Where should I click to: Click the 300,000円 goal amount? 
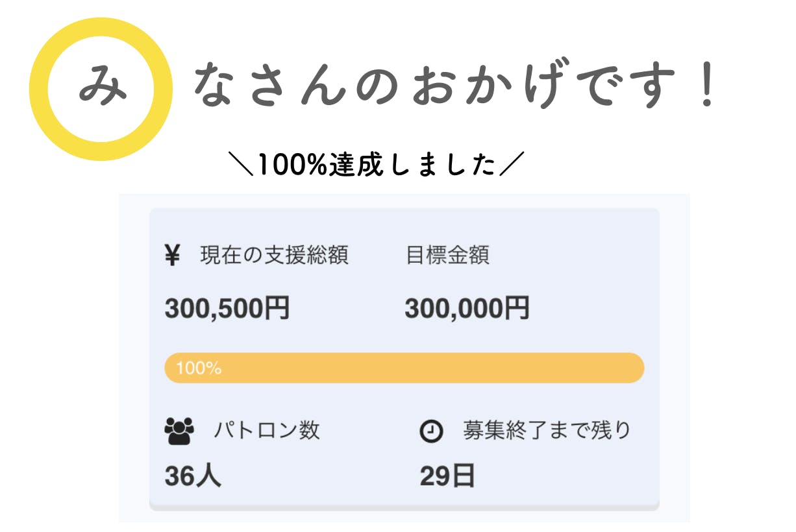point(467,308)
